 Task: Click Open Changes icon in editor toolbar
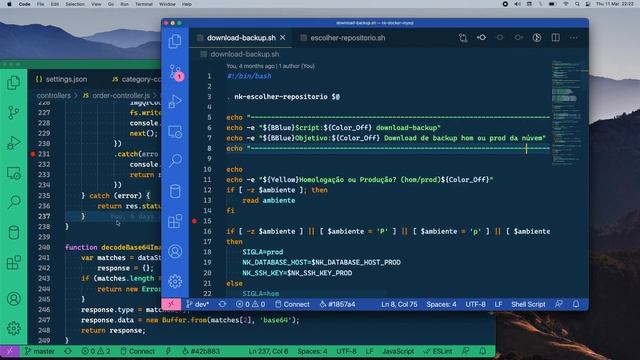point(463,38)
